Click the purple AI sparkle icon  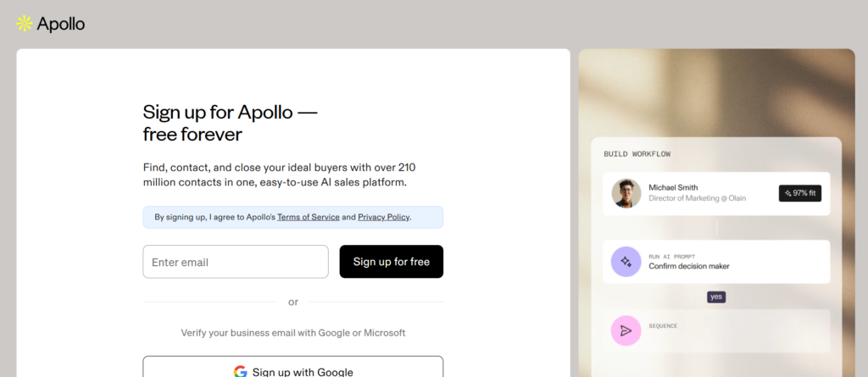[626, 262]
